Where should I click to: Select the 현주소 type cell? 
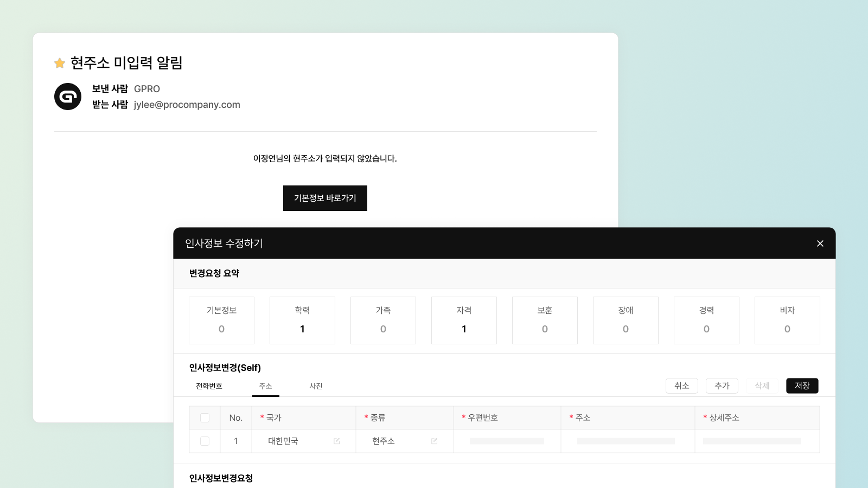click(x=404, y=441)
